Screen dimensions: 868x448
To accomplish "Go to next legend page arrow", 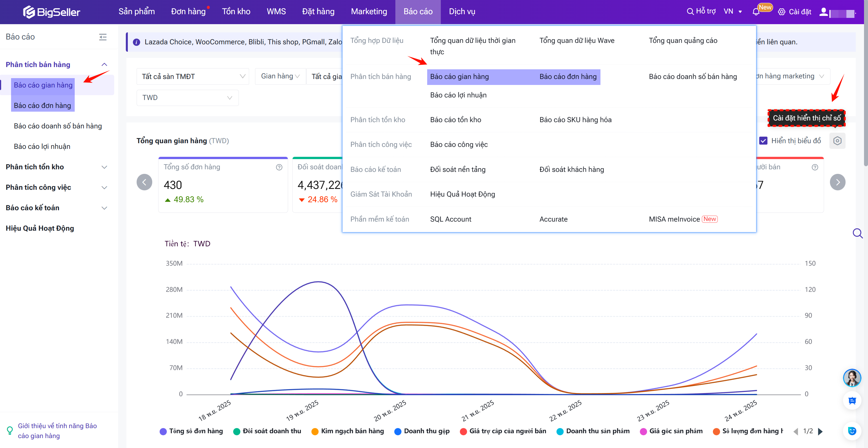I will pyautogui.click(x=821, y=431).
